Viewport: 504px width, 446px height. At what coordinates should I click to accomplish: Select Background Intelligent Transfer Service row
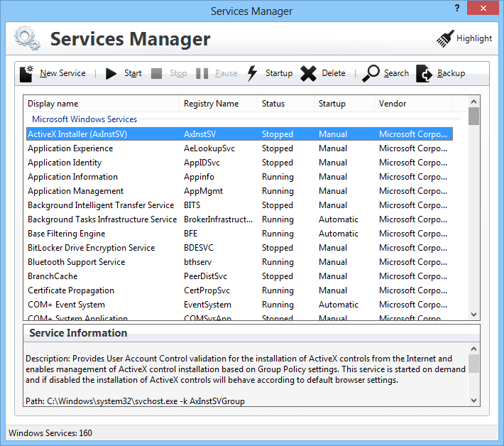pos(239,205)
